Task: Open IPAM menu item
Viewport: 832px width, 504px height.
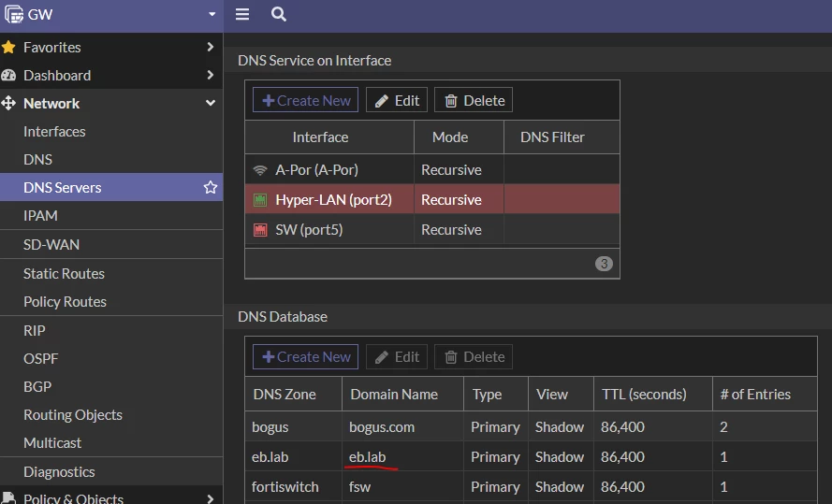Action: 40,216
